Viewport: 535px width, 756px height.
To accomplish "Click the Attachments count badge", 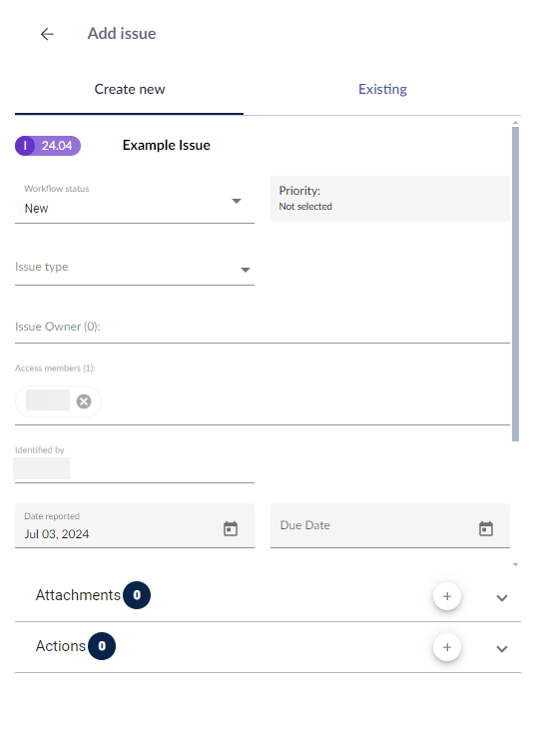I will click(x=137, y=595).
